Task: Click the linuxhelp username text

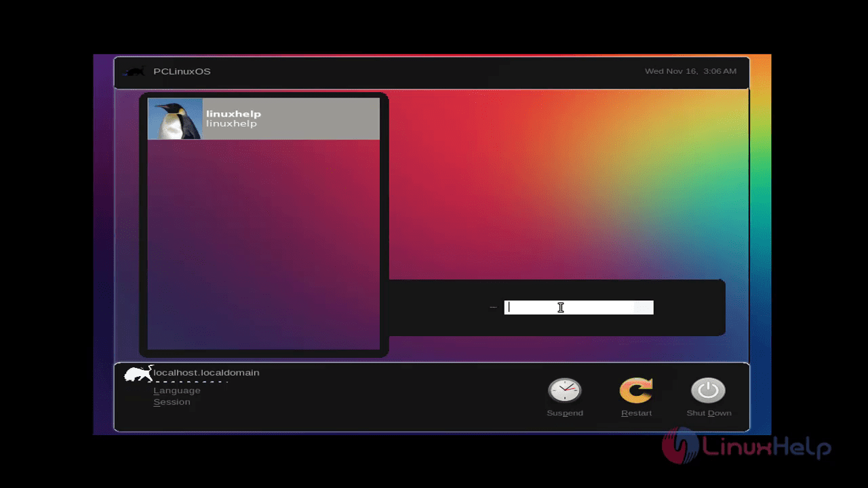Action: click(x=233, y=113)
